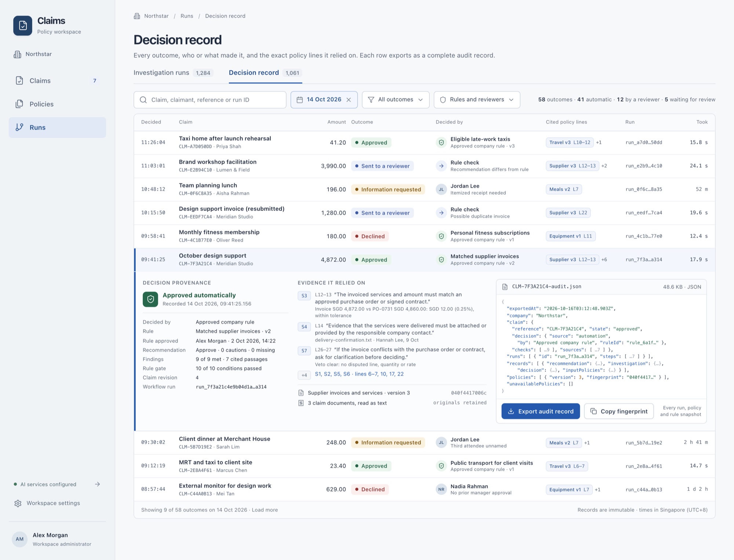Click the Northstar building icon in sidebar
The width and height of the screenshot is (734, 560).
coord(17,54)
